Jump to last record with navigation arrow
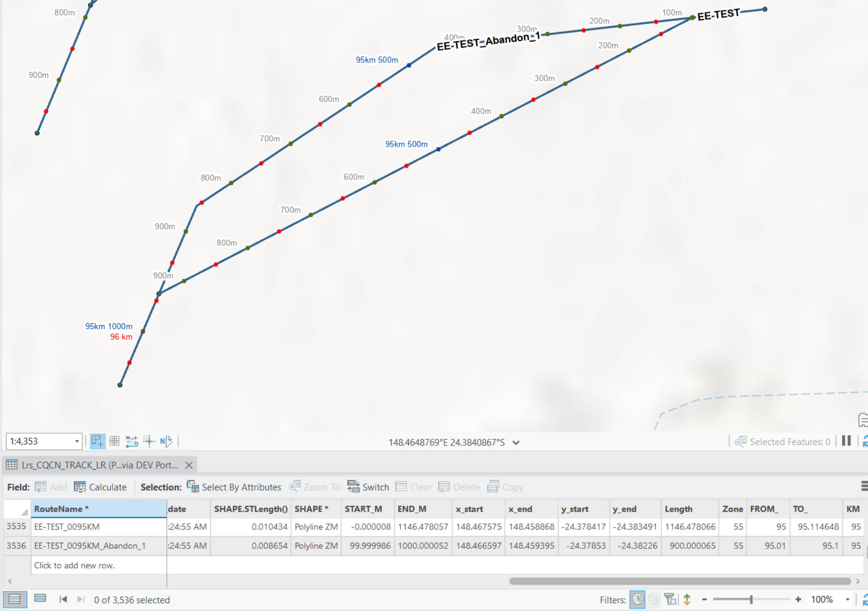This screenshot has height=611, width=868. [x=80, y=600]
